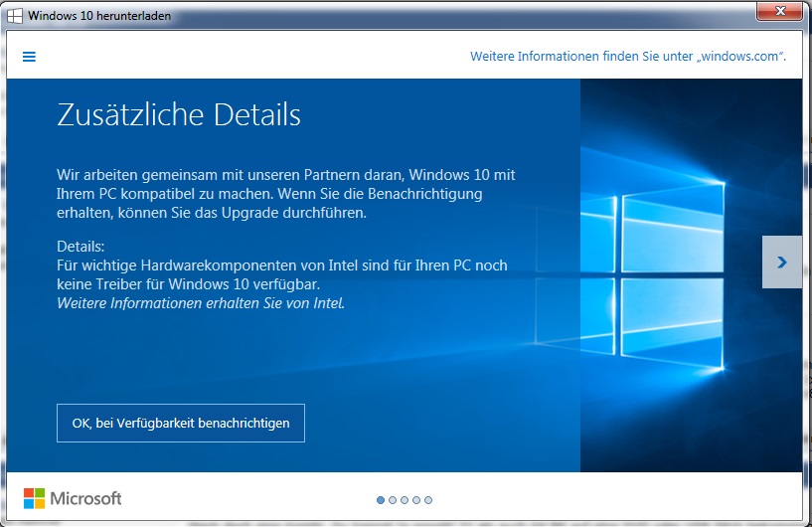The width and height of the screenshot is (812, 527).
Task: Select the first page indicator dot
Action: click(381, 500)
